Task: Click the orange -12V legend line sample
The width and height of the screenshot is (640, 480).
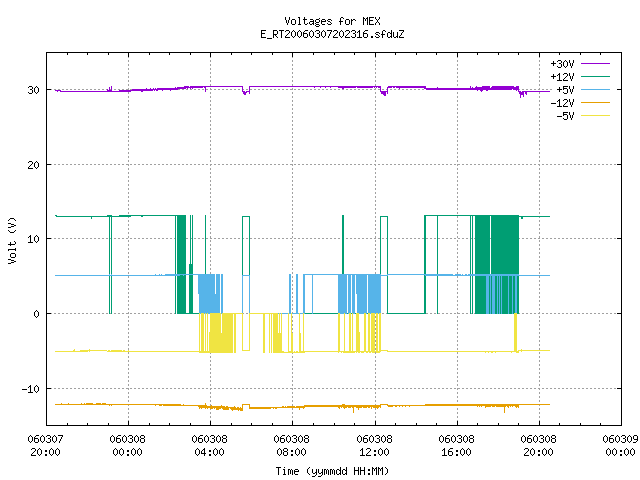Action: click(595, 102)
